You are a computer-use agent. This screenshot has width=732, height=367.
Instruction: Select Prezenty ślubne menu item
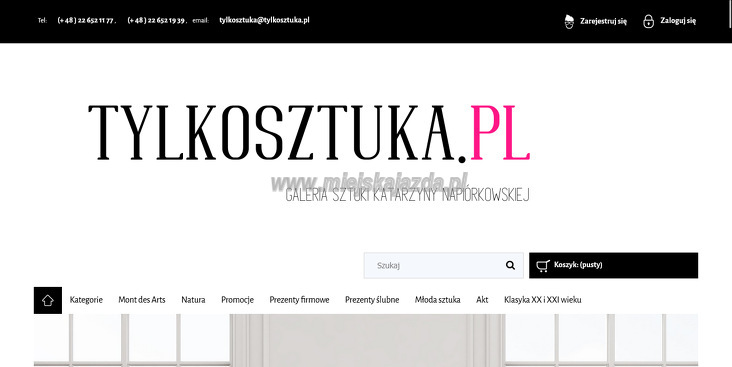tap(372, 300)
